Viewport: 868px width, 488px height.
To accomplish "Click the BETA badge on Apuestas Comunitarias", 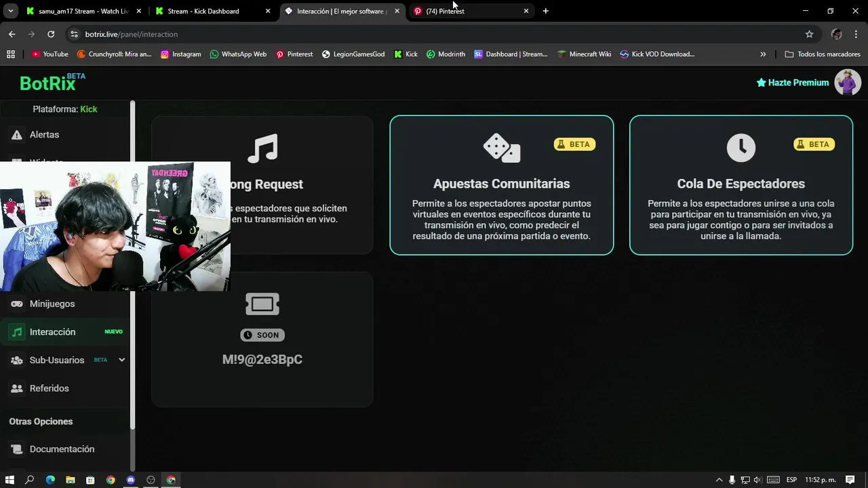I will pos(574,144).
